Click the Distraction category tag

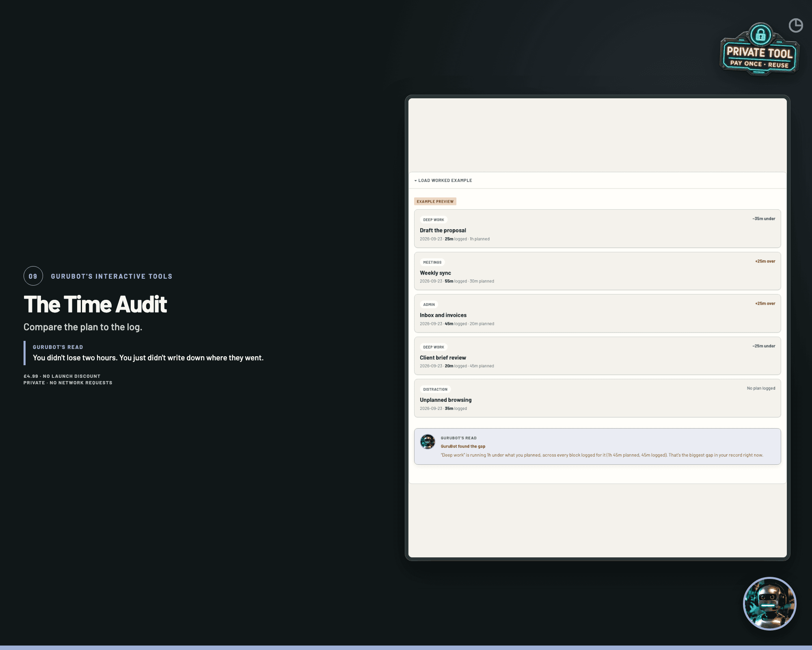tap(435, 390)
